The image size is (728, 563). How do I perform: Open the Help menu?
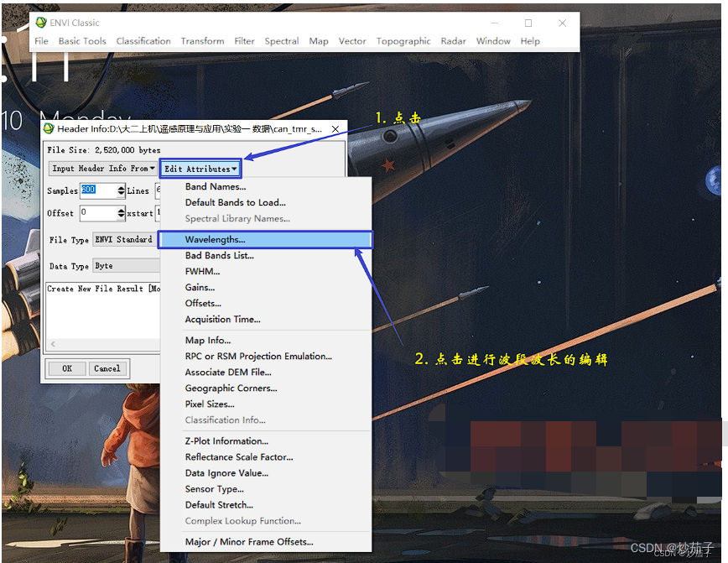530,41
